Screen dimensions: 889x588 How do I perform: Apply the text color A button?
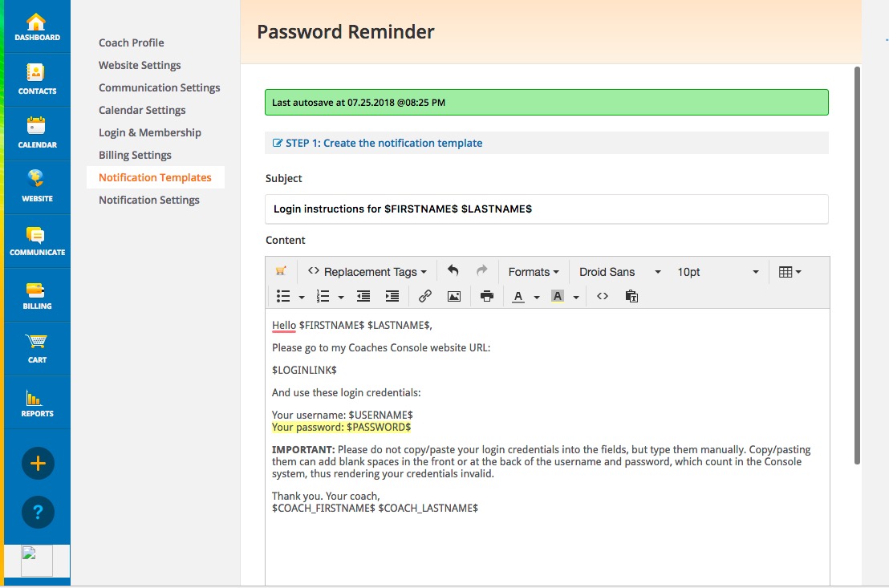518,296
